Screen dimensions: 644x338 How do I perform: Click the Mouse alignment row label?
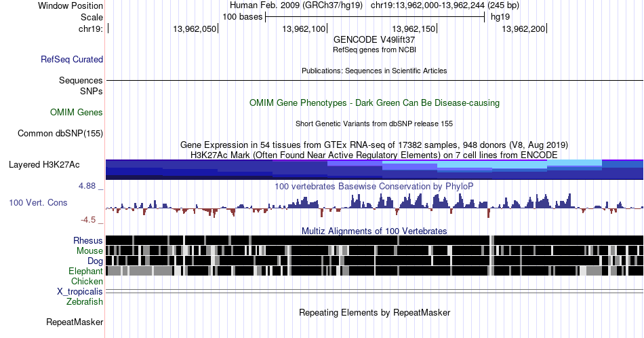point(89,251)
